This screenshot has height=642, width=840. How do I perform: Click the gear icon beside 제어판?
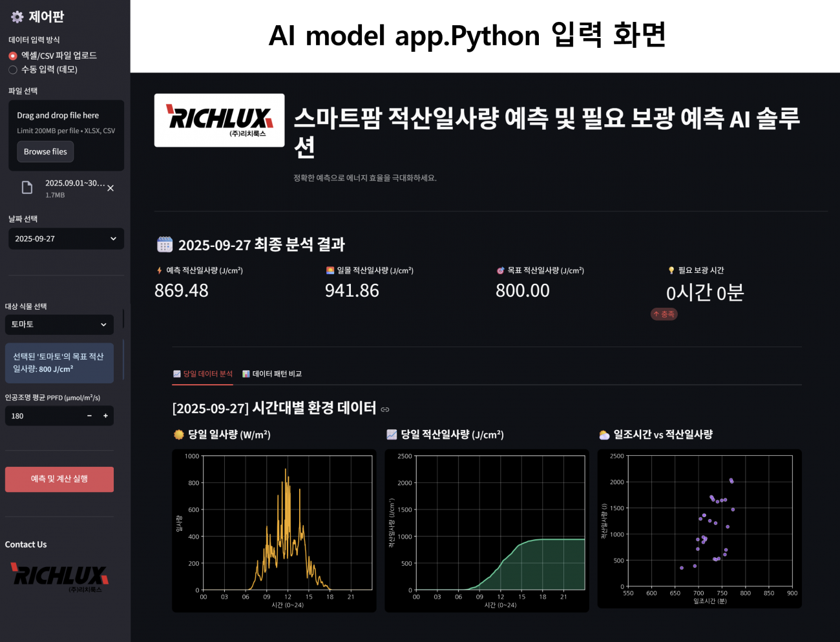coord(17,17)
